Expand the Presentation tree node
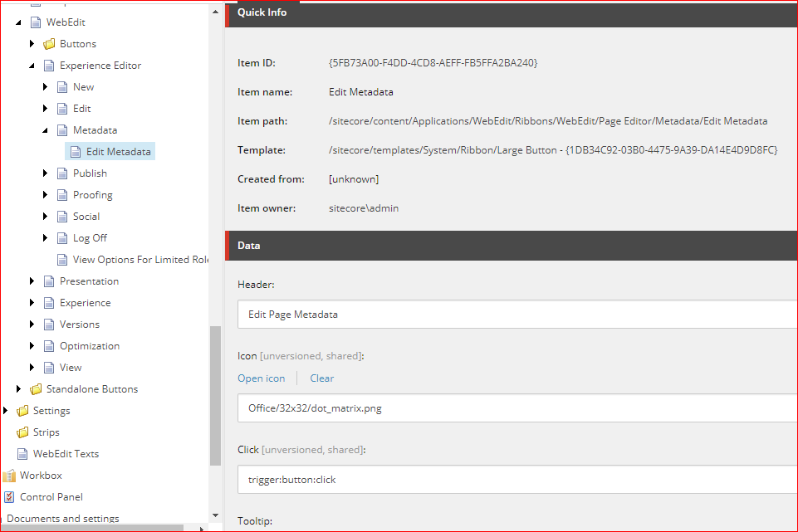This screenshot has height=532, width=798. [x=32, y=281]
